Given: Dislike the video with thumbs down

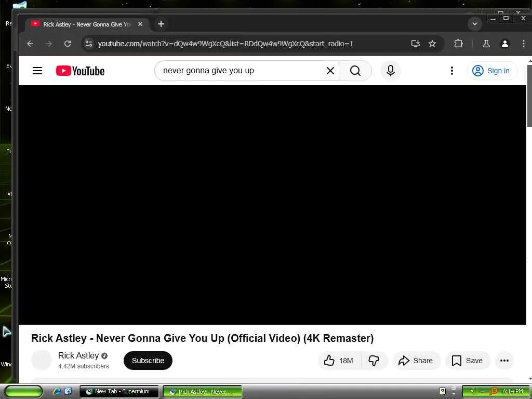Looking at the screenshot, I should pos(374,361).
